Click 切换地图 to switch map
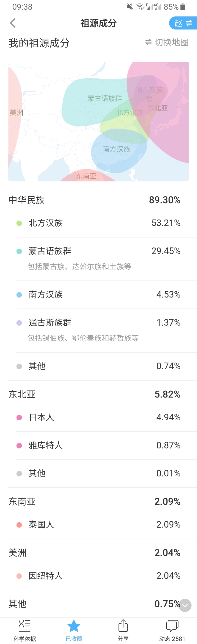The image size is (197, 644). point(167,42)
